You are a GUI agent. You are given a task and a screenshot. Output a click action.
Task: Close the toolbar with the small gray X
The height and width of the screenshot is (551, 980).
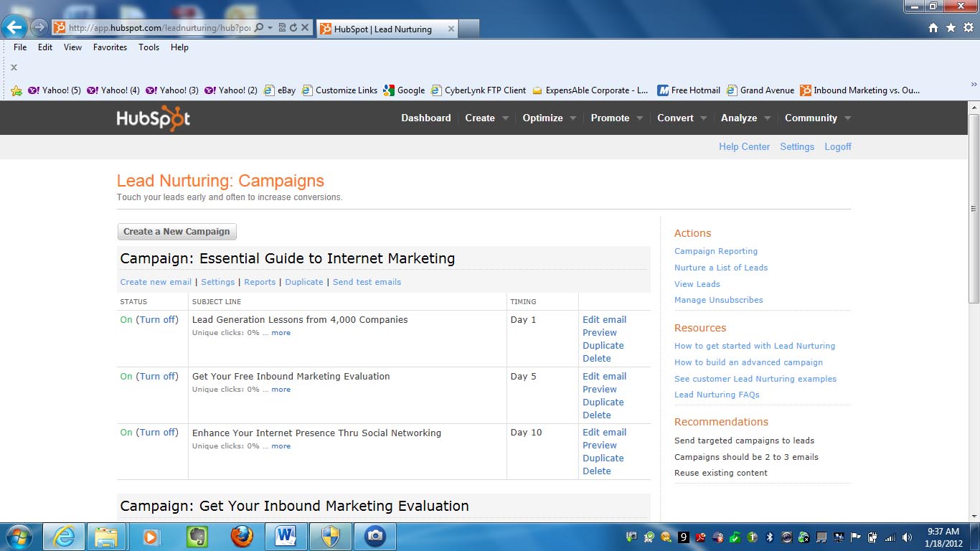point(14,67)
